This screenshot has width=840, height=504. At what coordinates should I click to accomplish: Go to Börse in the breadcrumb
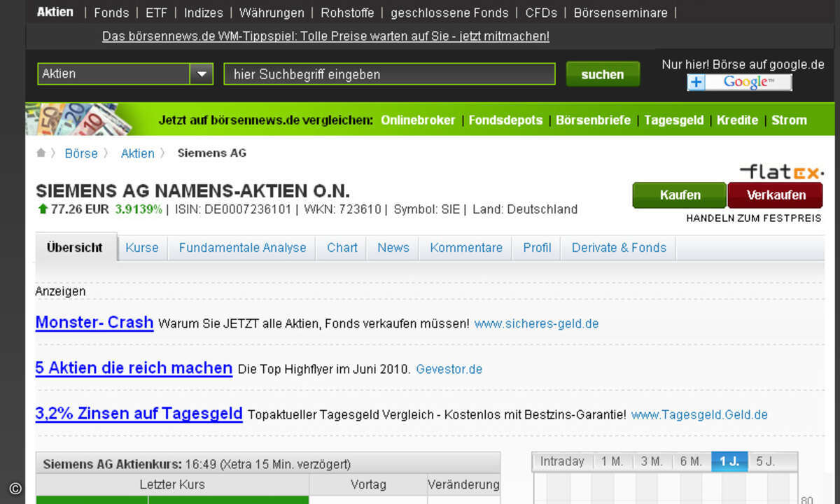click(x=81, y=153)
